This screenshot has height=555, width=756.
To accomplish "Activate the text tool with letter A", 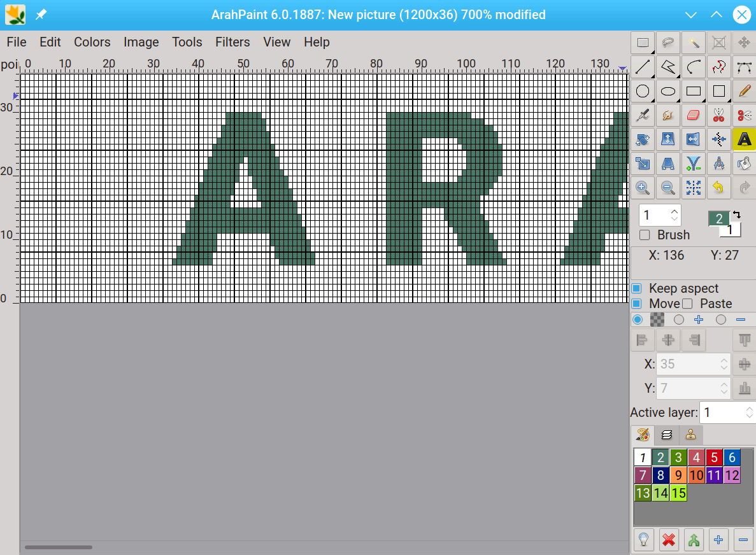I will pos(744,139).
